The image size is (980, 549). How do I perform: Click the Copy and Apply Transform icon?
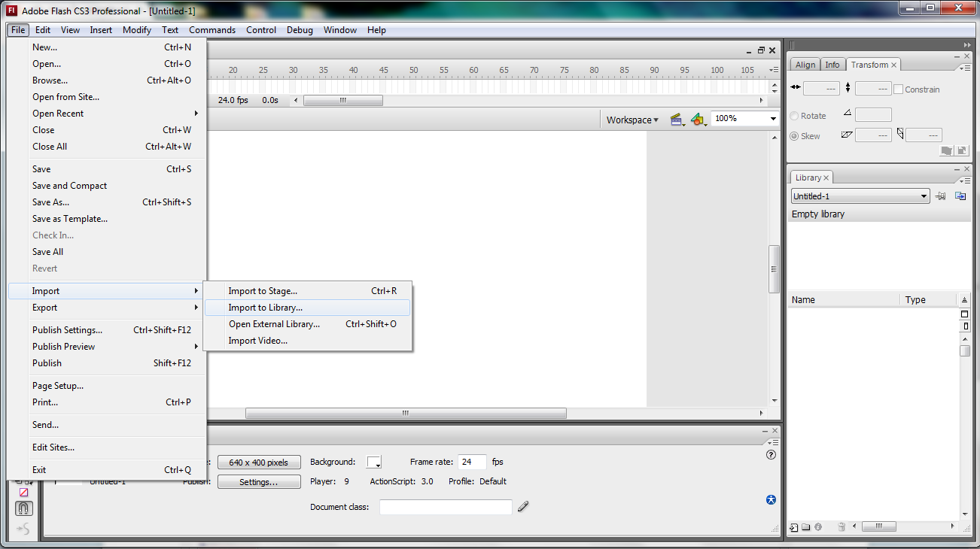(x=947, y=151)
